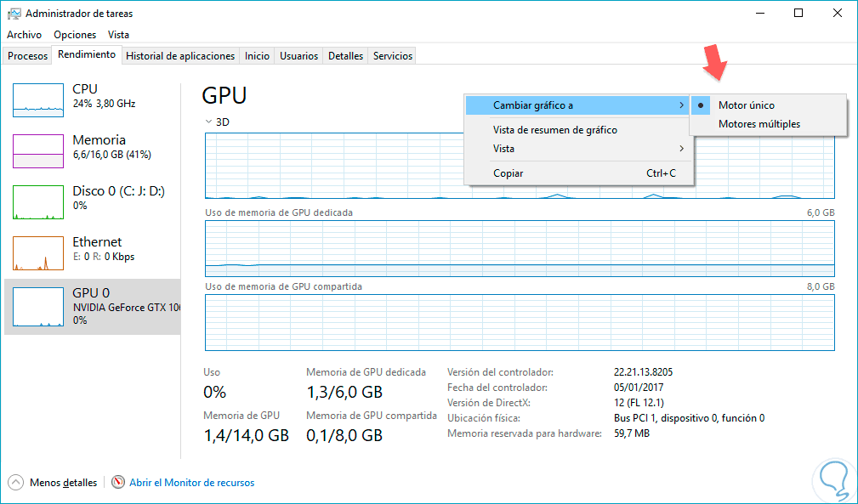Choose the Motores múltiples option
This screenshot has height=504, width=858.
click(759, 124)
